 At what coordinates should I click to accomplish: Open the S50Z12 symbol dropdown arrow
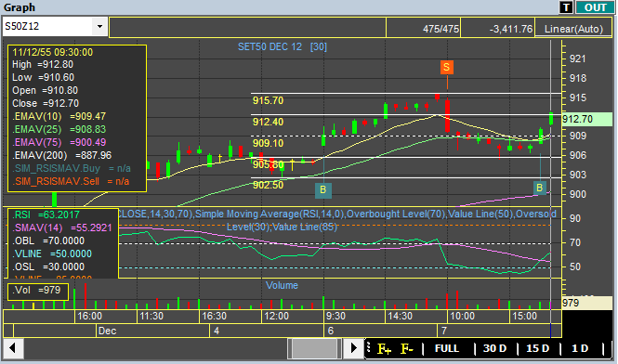click(x=99, y=26)
